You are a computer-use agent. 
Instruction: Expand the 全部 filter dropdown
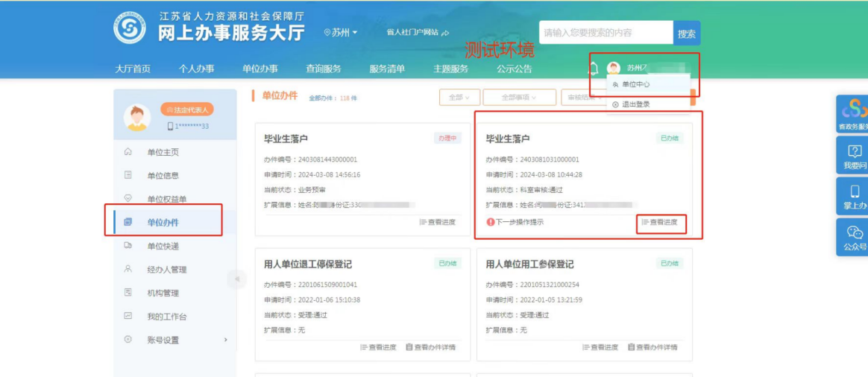(459, 98)
